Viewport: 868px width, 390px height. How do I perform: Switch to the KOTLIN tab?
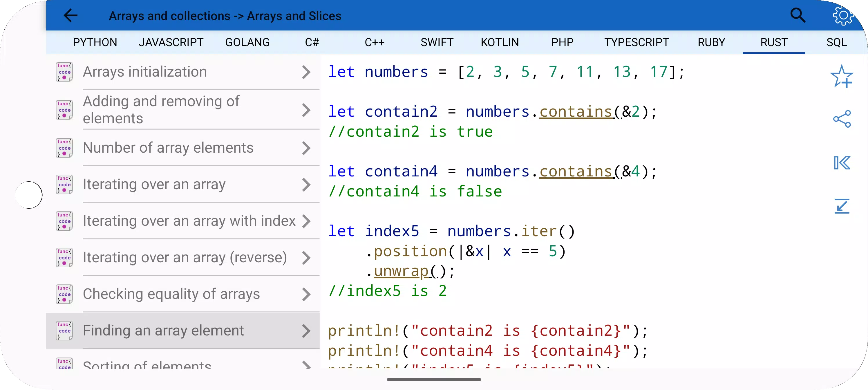click(500, 42)
